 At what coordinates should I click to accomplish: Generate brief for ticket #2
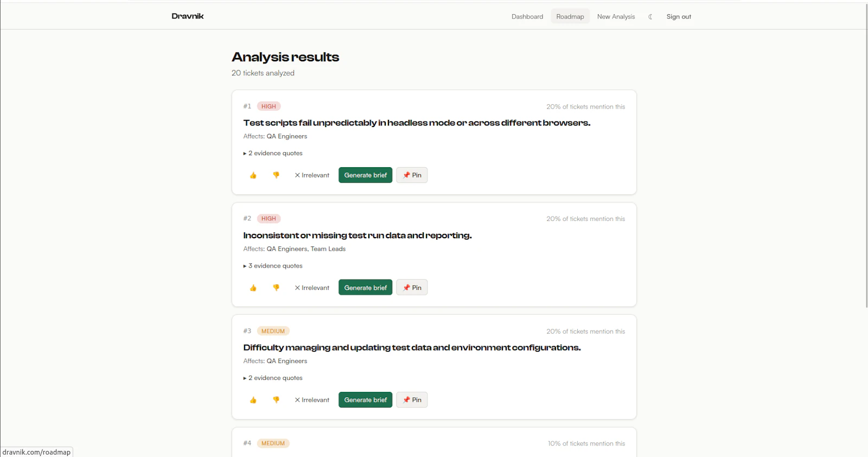coord(365,287)
